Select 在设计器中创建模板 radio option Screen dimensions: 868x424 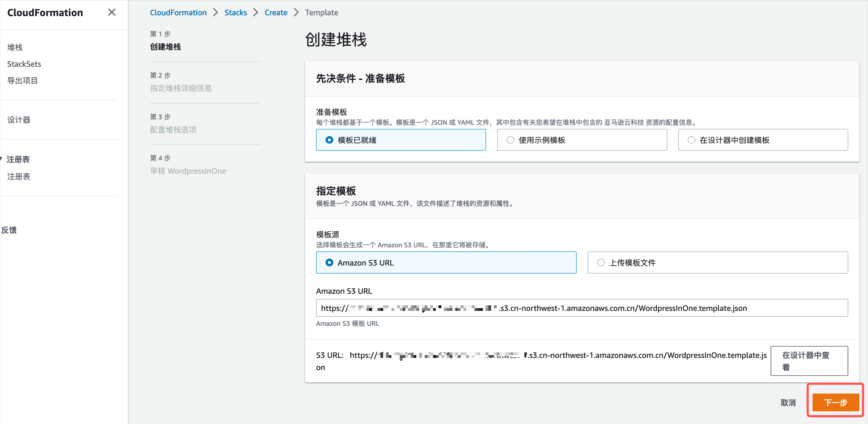point(763,140)
